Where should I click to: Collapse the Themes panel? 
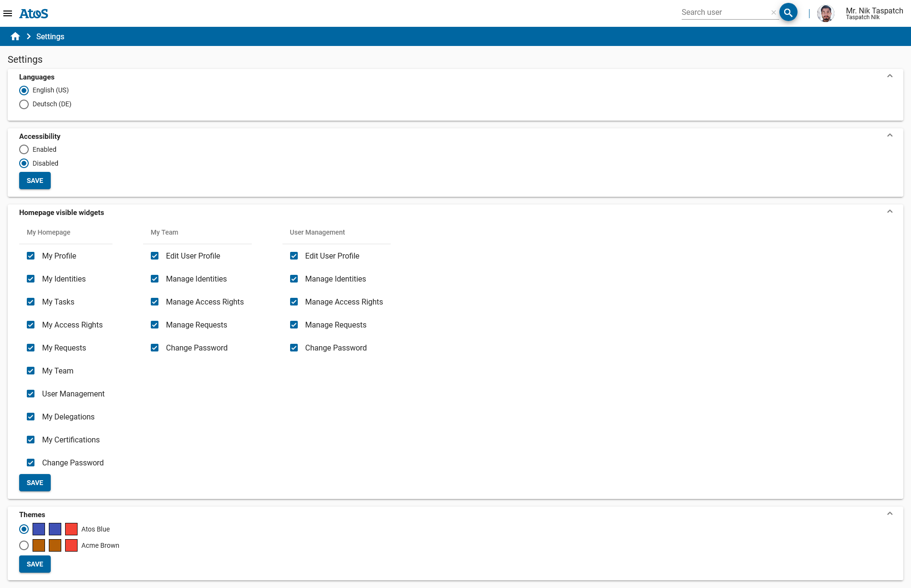[x=889, y=514]
